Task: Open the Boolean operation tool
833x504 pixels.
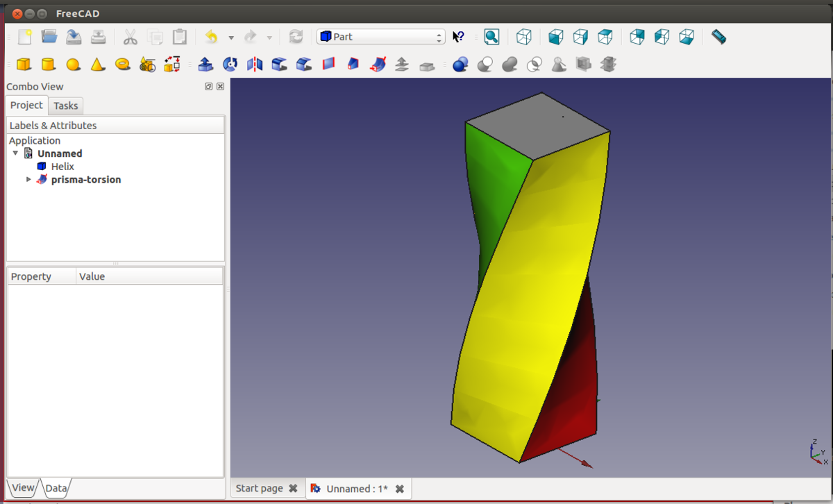Action: 460,65
